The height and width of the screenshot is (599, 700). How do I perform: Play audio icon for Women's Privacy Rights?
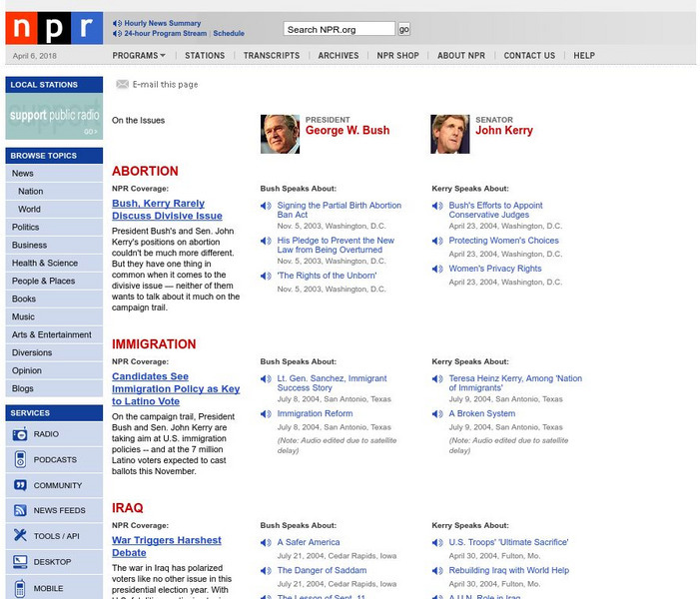point(437,269)
